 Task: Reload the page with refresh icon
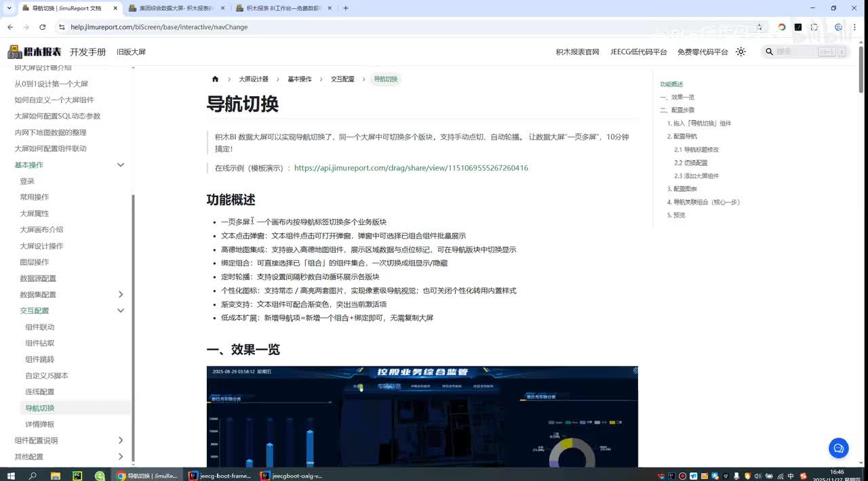click(43, 27)
